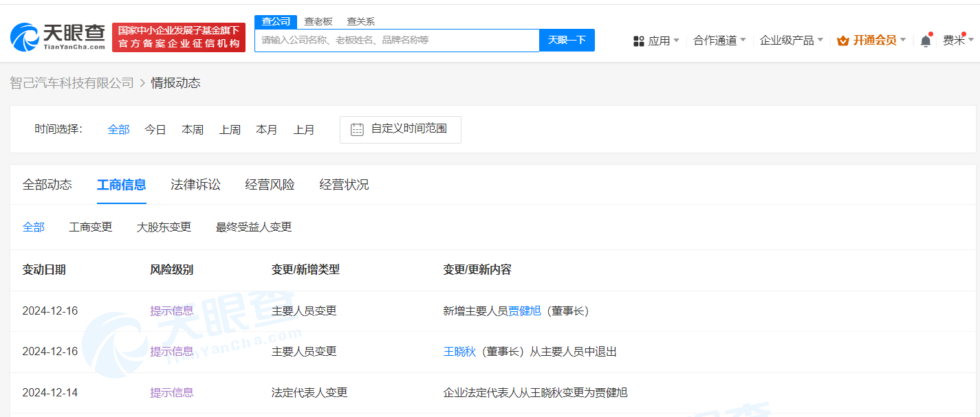Click 提示信息 in the 王晓秋 退出 row
Viewport: 980px width, 417px height.
(172, 351)
